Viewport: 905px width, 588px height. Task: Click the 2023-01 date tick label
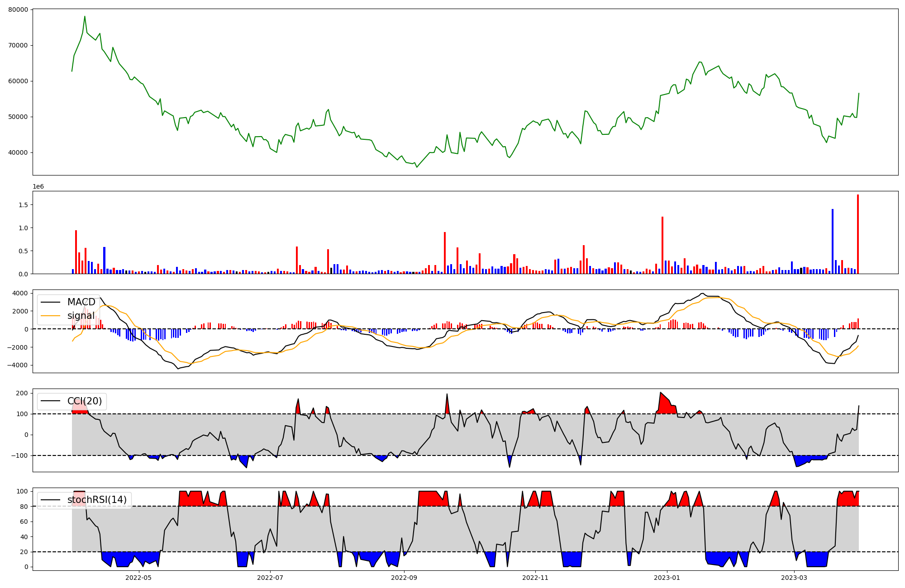tap(667, 578)
